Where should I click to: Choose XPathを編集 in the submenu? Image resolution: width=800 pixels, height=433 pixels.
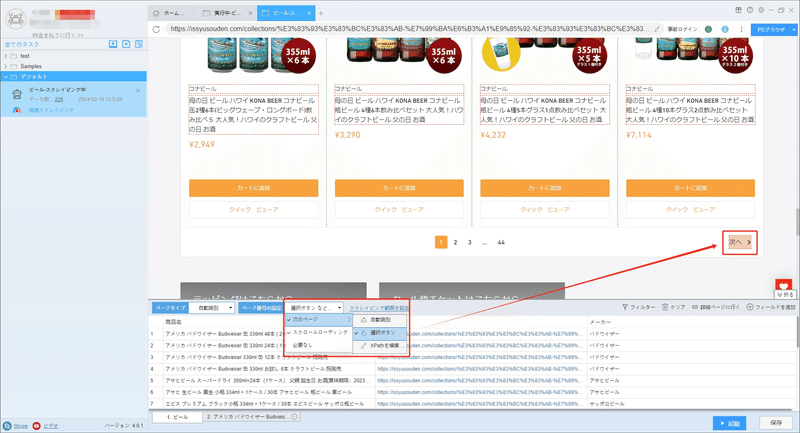(x=380, y=345)
